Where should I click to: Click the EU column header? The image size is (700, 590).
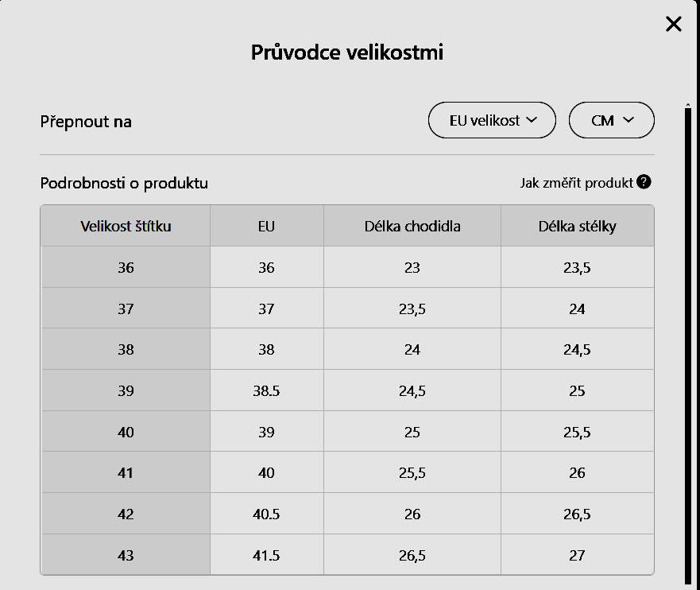(266, 226)
